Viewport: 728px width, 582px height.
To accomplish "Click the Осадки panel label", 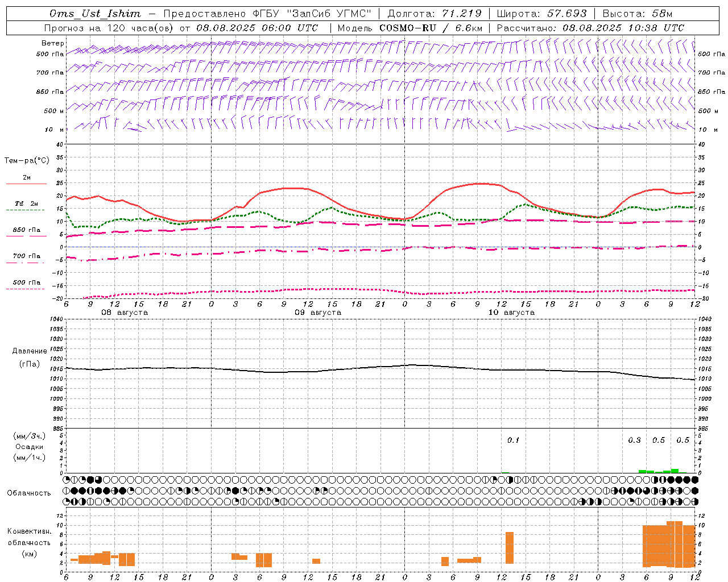I will [x=30, y=447].
